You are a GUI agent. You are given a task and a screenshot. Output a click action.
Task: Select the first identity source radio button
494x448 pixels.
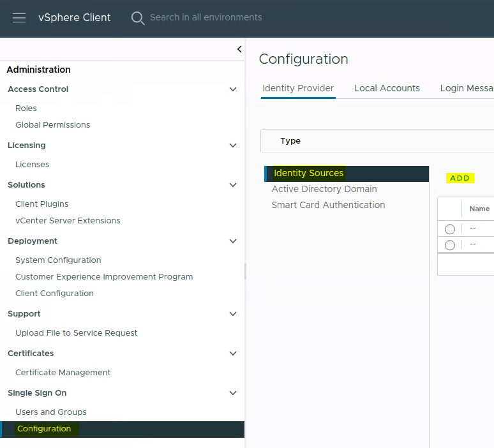pyautogui.click(x=450, y=229)
